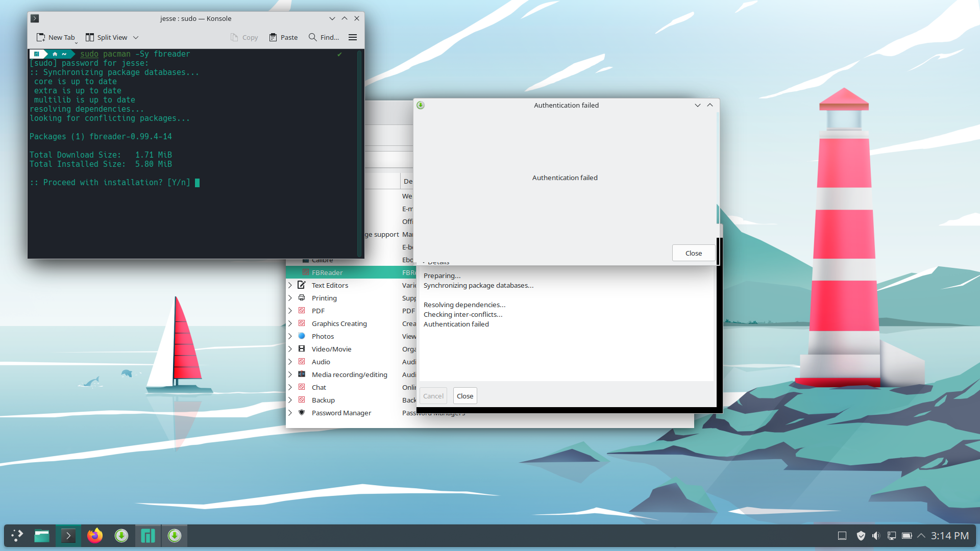Click the battery icon in system tray
The width and height of the screenshot is (980, 551).
906,536
